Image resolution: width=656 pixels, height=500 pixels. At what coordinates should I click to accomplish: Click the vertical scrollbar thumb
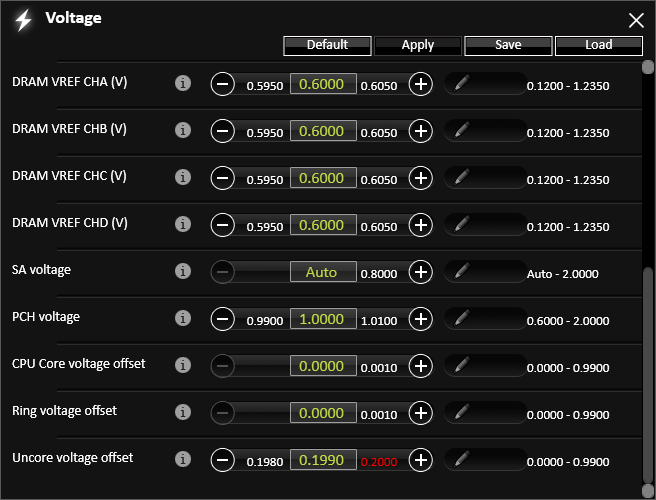(x=647, y=370)
